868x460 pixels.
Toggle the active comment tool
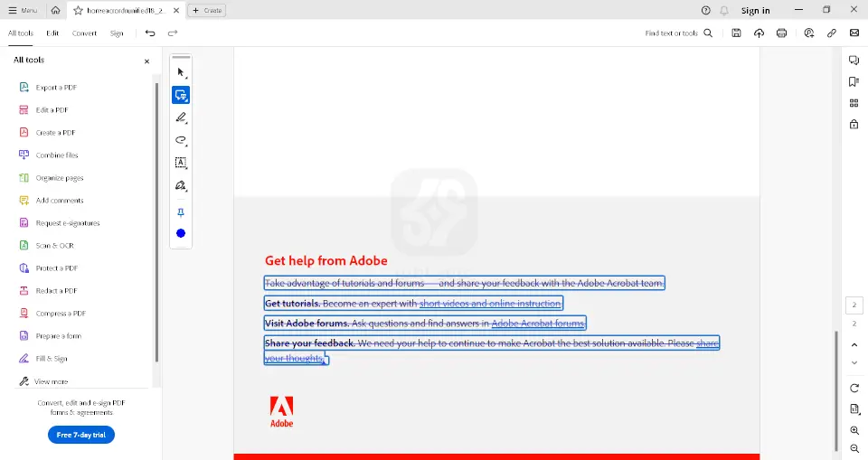(181, 95)
